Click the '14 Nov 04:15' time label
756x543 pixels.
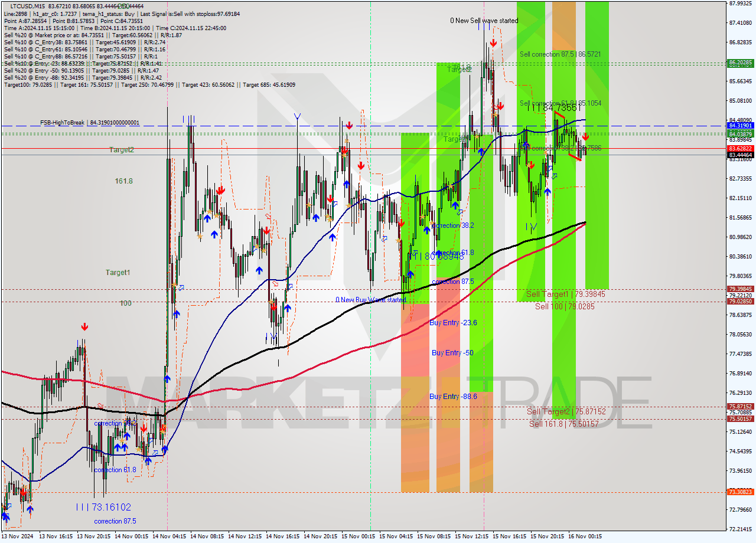(170, 537)
